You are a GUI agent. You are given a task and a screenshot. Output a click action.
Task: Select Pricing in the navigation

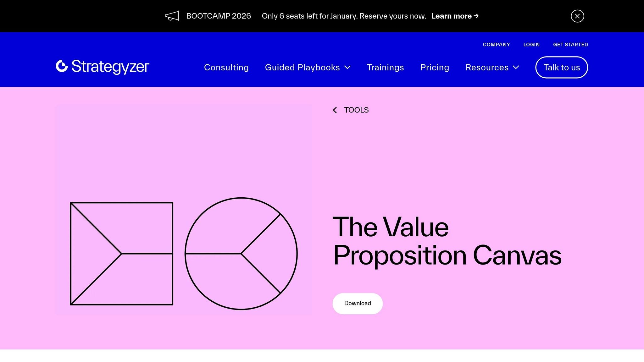click(435, 67)
